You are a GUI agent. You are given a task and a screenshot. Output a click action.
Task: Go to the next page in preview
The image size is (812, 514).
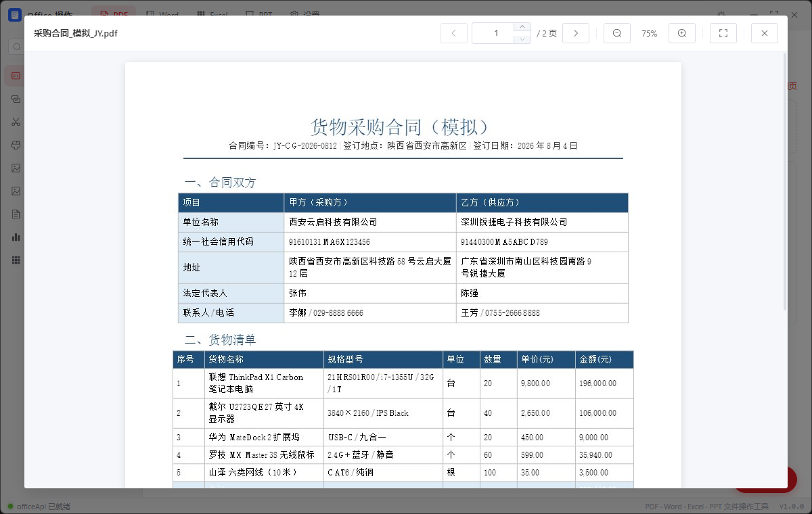576,33
